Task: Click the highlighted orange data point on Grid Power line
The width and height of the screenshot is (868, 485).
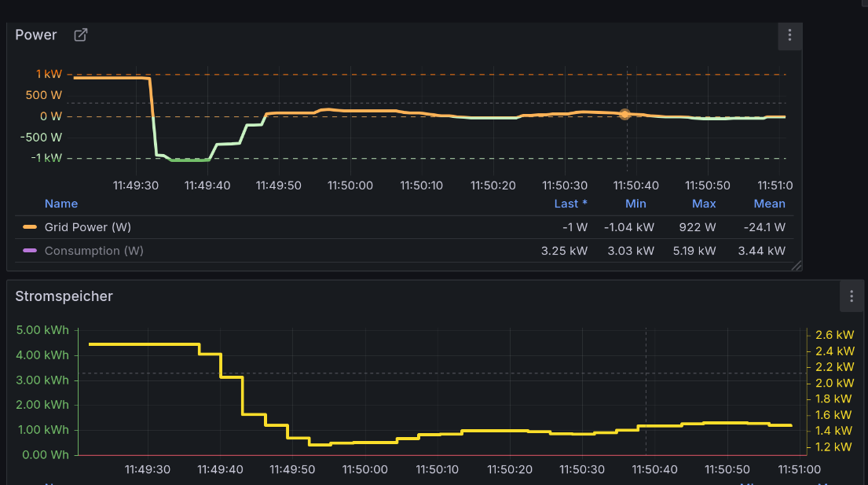Action: 624,114
